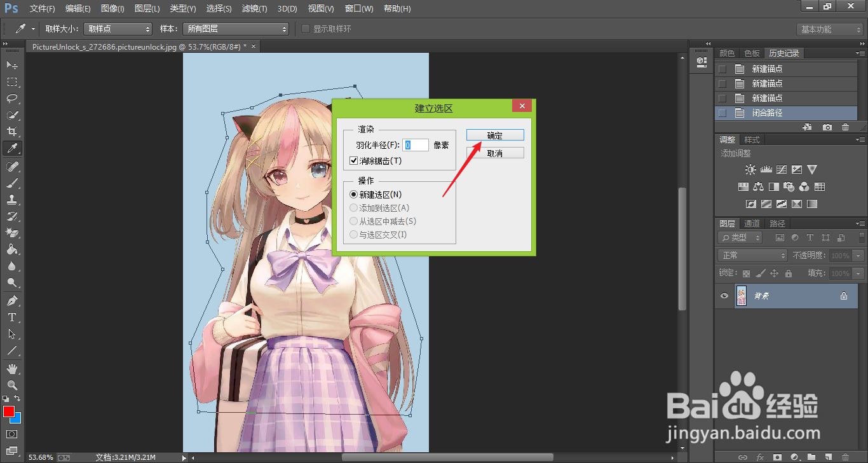Click the 取消 button in dialog

click(x=495, y=153)
